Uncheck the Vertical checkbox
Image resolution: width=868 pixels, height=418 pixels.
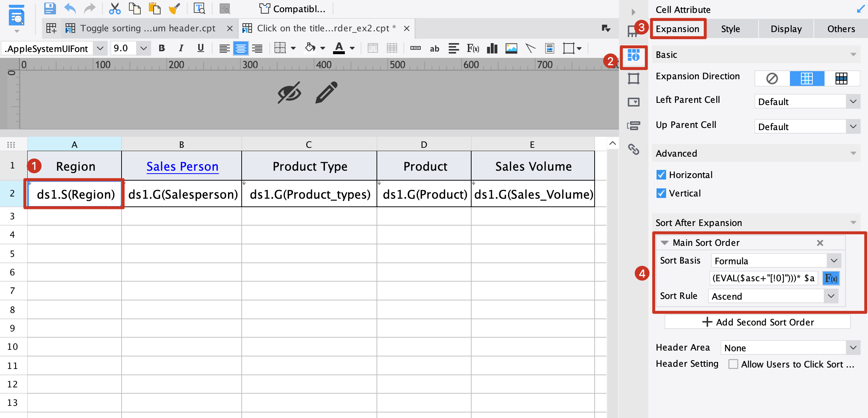661,193
